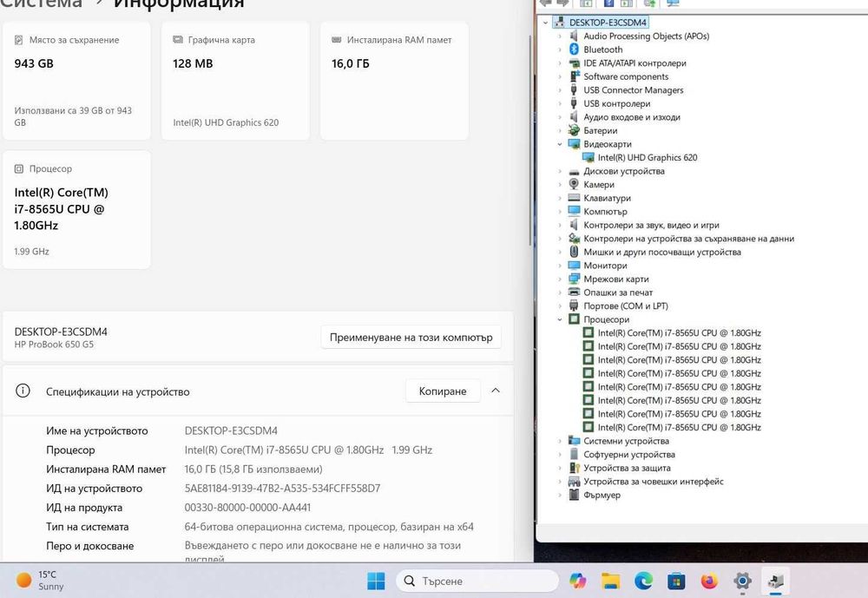The height and width of the screenshot is (598, 868).
Task: Launch Microsoft Edge from the taskbar
Action: pyautogui.click(x=643, y=581)
